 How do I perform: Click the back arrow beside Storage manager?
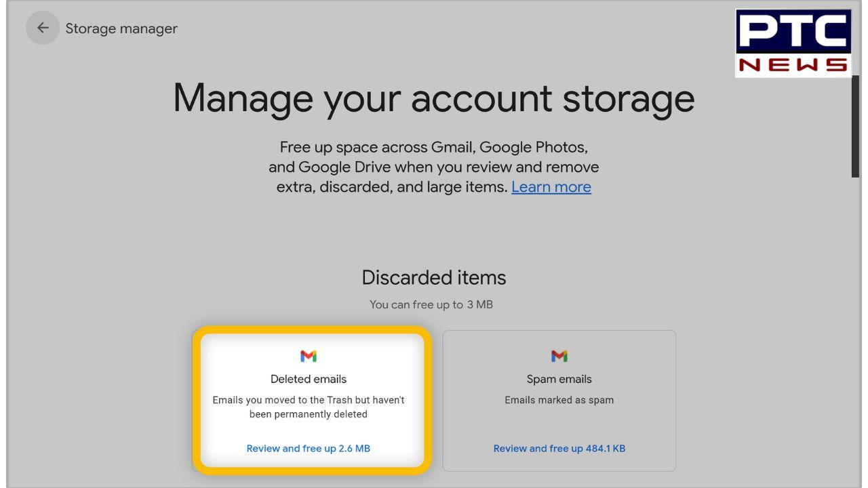pos(43,28)
